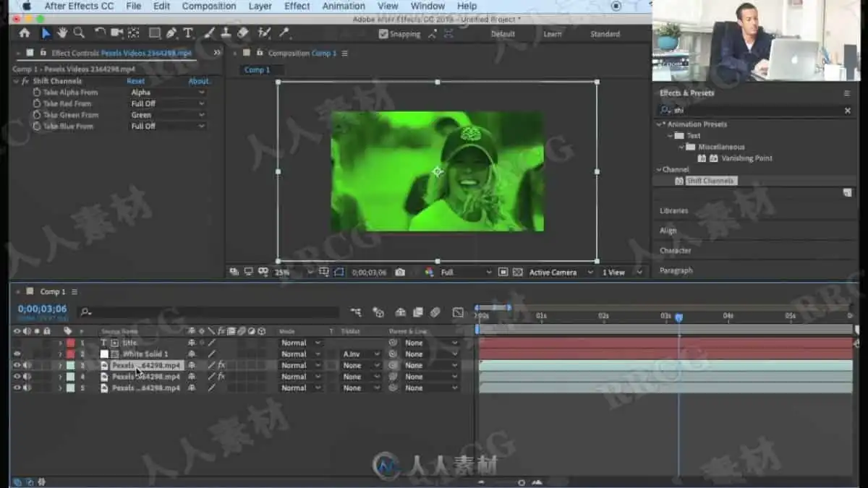Click the layer 3 aqua label color swatch
This screenshot has width=868, height=488.
point(70,366)
